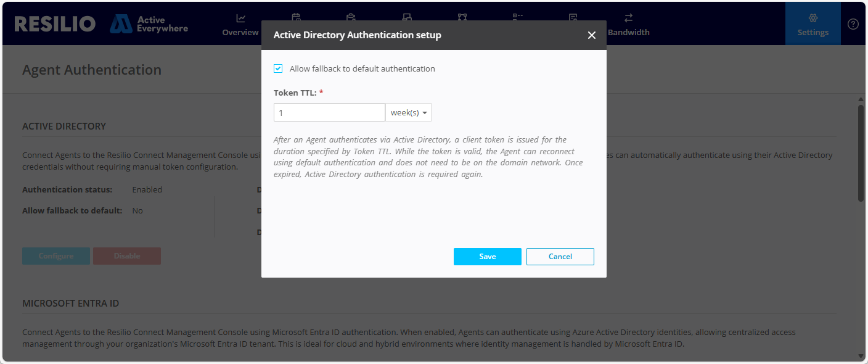Open the week(s) unit dropdown

(x=408, y=112)
